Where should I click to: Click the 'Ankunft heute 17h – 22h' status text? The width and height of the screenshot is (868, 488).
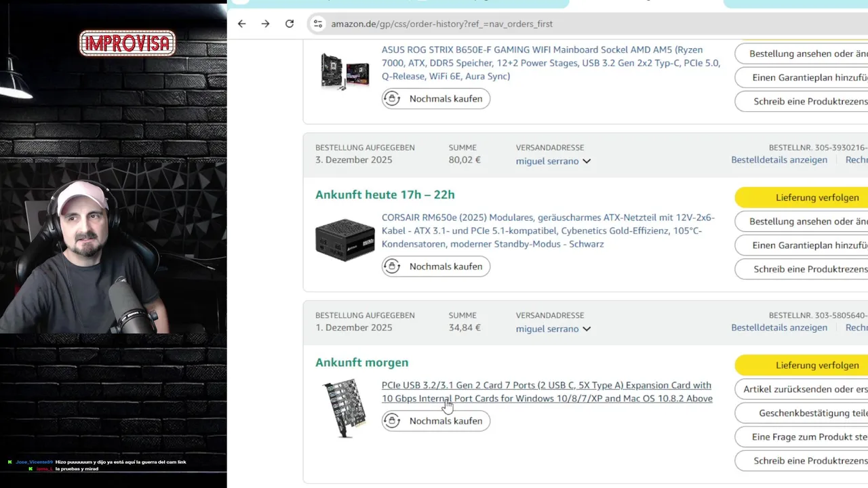pos(384,195)
